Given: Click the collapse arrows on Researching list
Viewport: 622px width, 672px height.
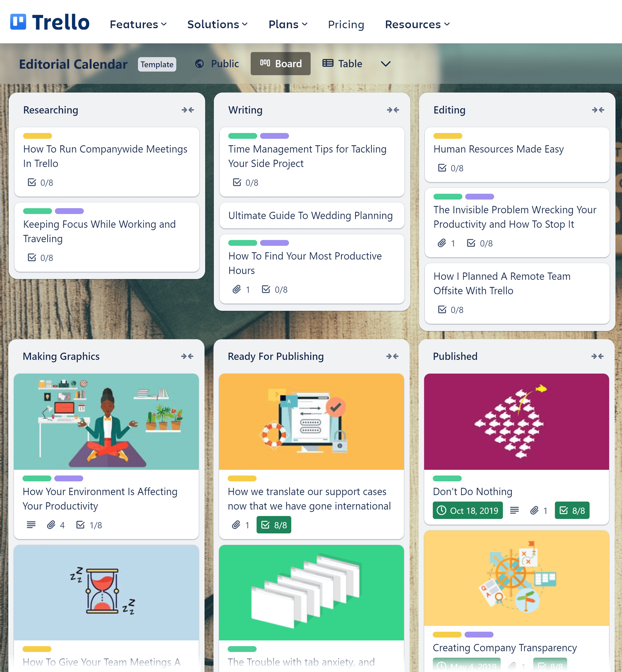Looking at the screenshot, I should [188, 110].
